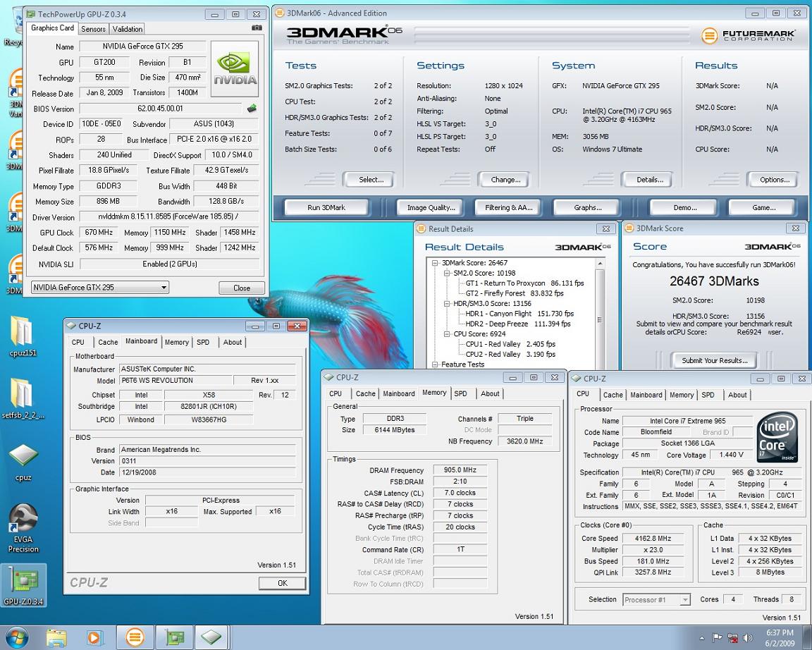Select the GPU device dropdown in GPU-Z
Image resolution: width=812 pixels, height=650 pixels.
100,288
